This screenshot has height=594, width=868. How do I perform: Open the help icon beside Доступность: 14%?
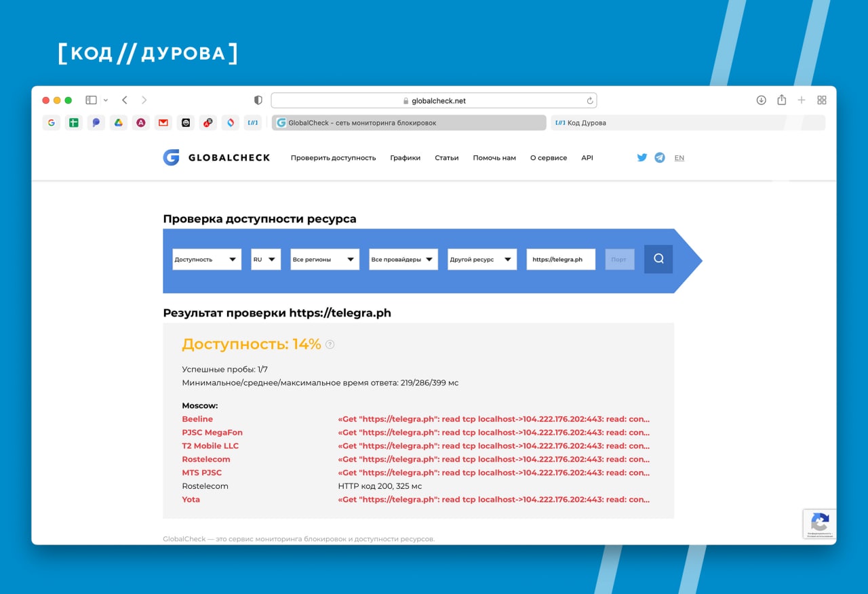pos(330,344)
